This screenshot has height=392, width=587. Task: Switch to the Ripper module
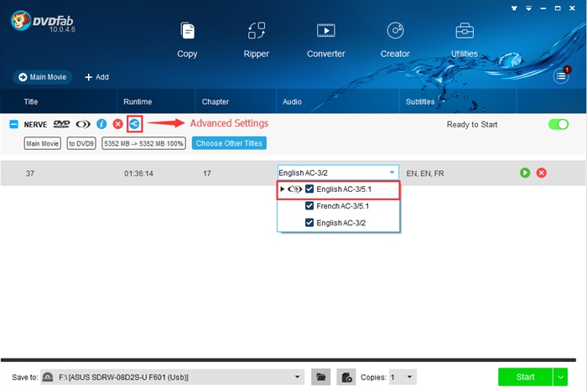[257, 40]
